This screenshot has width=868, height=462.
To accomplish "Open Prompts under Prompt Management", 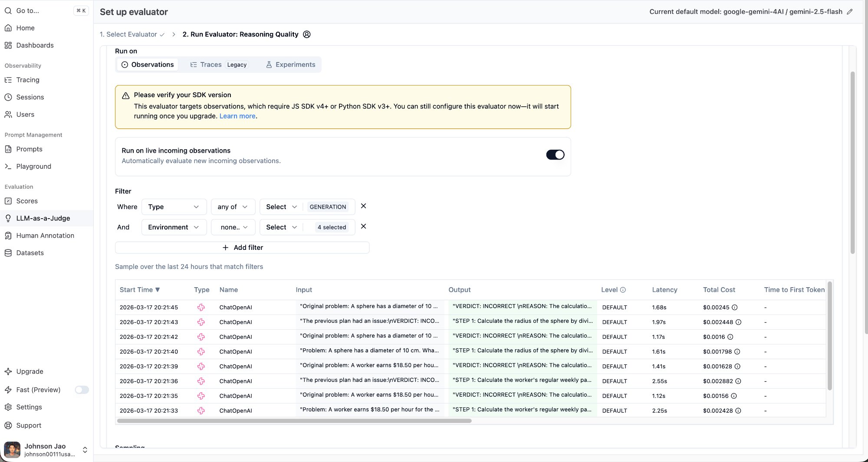I will pos(29,149).
